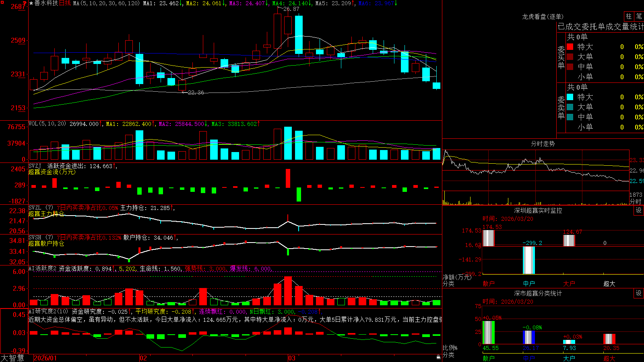Screen dimensions: 644x362
Task: Click the AI研究度2(10) indicator name
Action: (48, 311)
